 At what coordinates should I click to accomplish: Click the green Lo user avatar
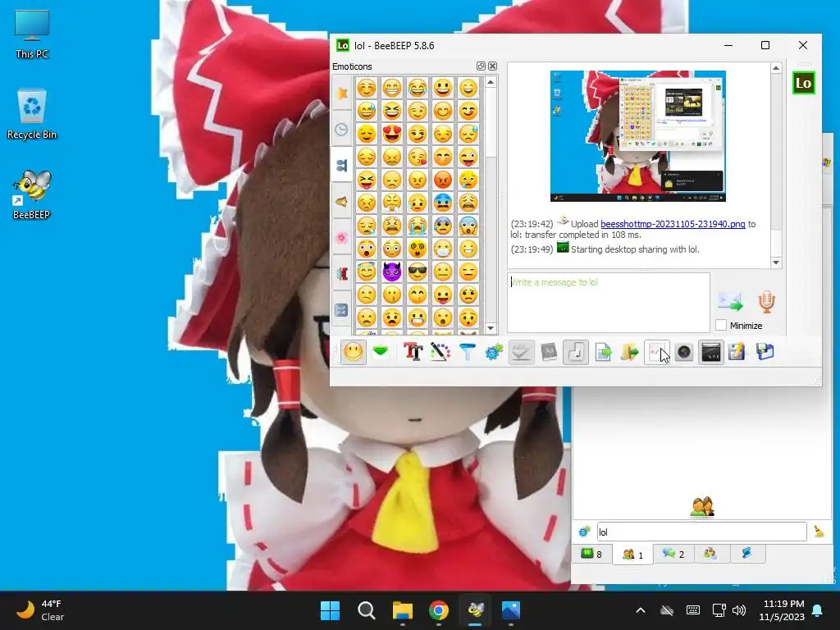point(804,83)
